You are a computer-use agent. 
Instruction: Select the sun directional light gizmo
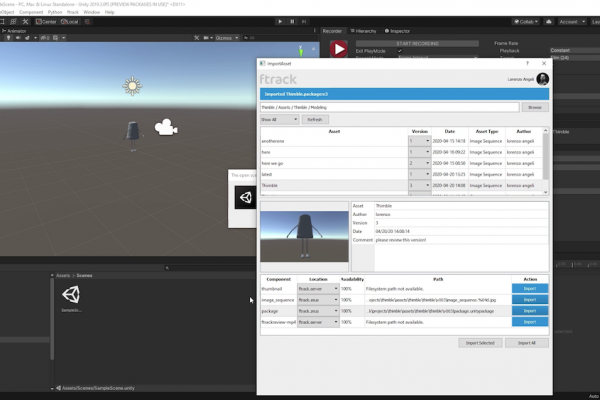pyautogui.click(x=132, y=86)
